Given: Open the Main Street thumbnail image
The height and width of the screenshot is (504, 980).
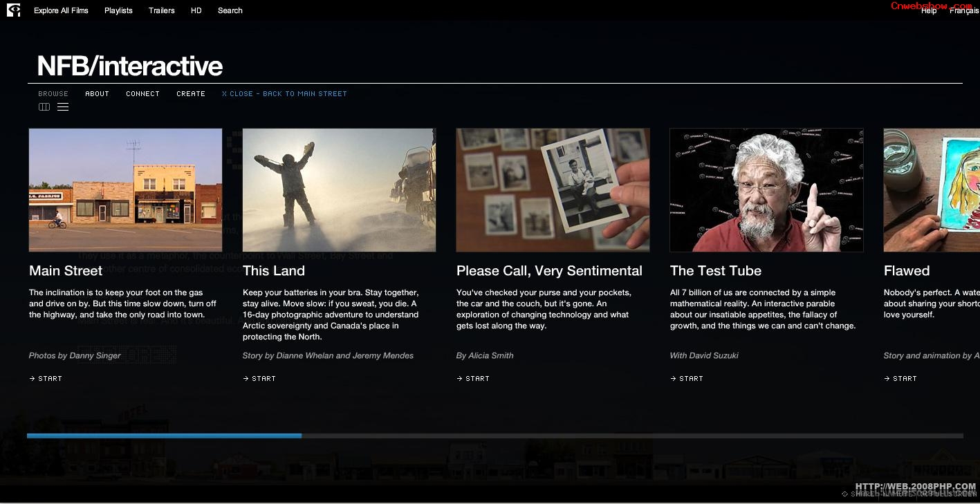Looking at the screenshot, I should point(125,189).
